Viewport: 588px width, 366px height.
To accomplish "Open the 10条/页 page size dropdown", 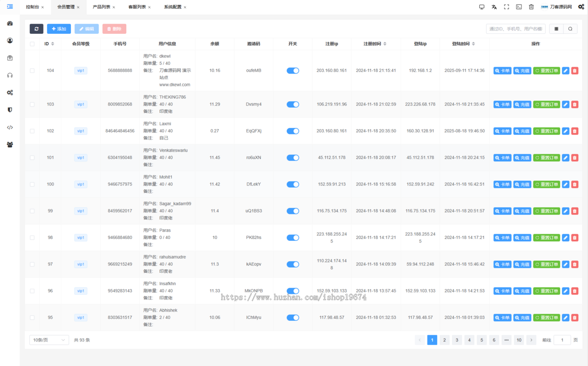I will pyautogui.click(x=49, y=340).
